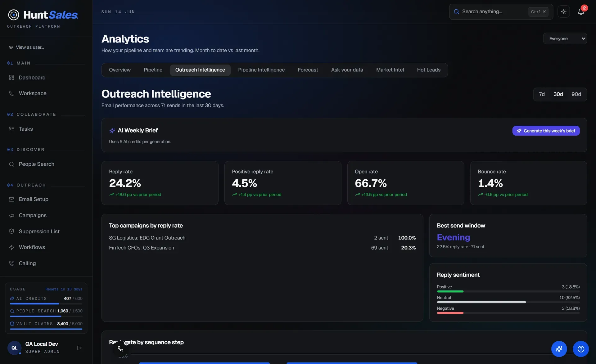Focus the Search anything input field

(x=501, y=12)
